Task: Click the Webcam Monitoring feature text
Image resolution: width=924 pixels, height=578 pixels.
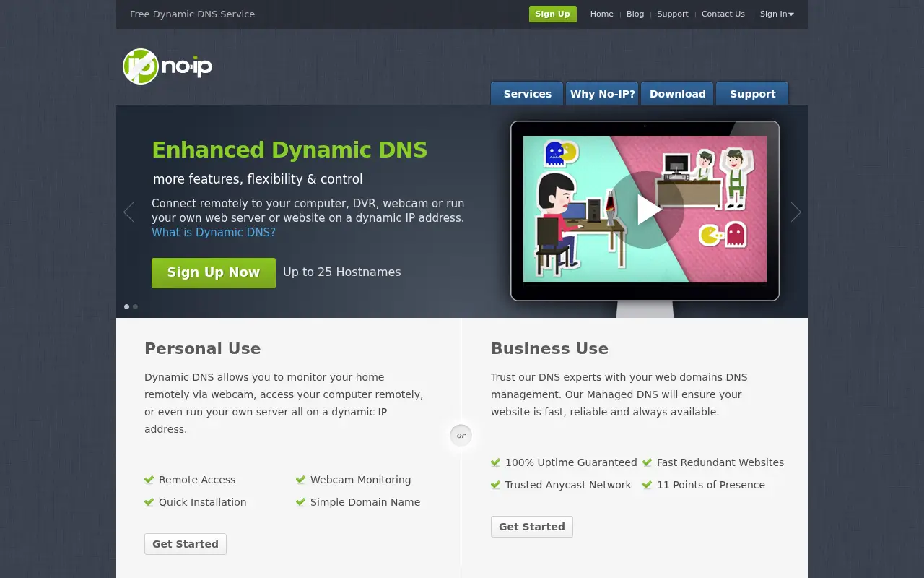Action: 360,480
